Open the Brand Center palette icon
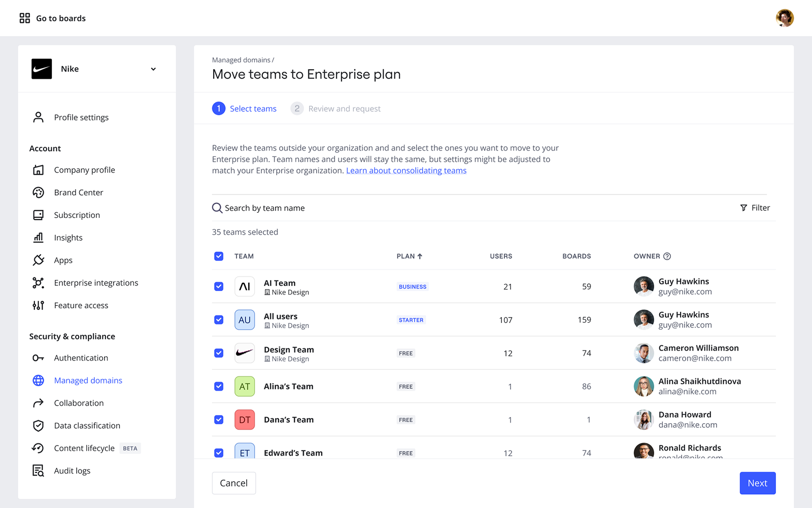The width and height of the screenshot is (812, 508). click(38, 193)
